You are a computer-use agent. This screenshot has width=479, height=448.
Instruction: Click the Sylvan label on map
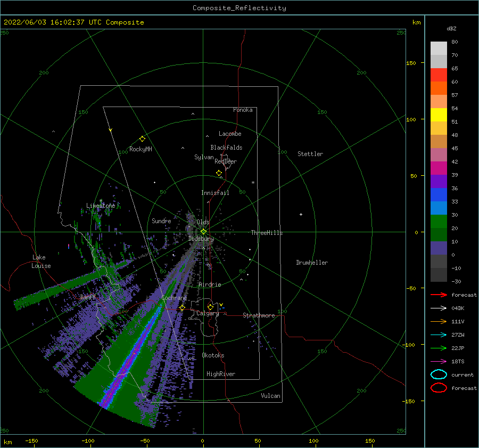(x=204, y=157)
